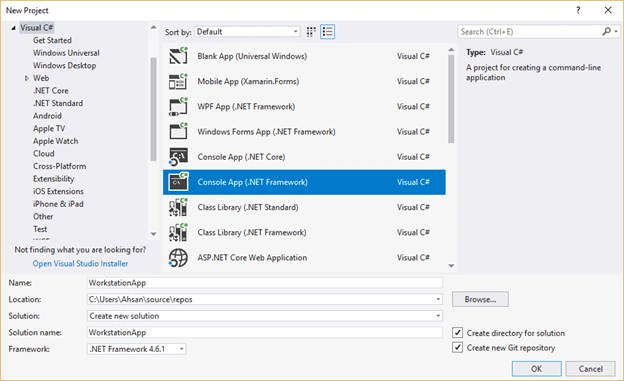This screenshot has height=381, width=624.
Task: Select Cross-Platform category
Action: click(59, 166)
